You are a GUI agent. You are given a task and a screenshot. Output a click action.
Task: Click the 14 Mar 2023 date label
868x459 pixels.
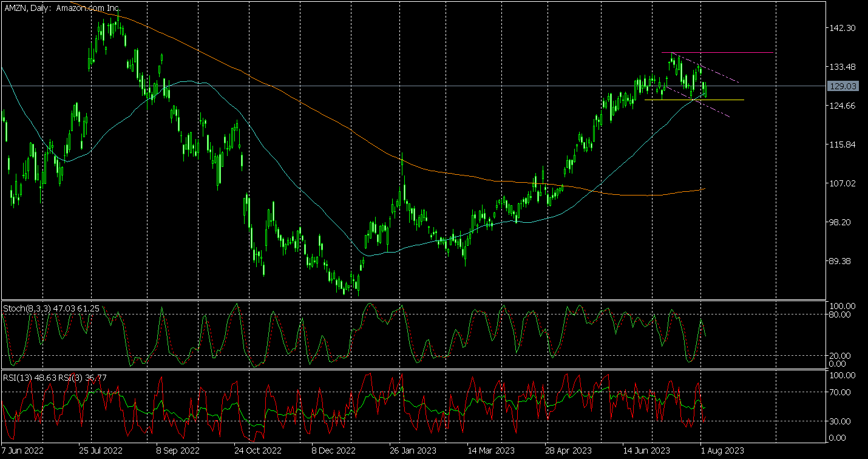pos(491,451)
